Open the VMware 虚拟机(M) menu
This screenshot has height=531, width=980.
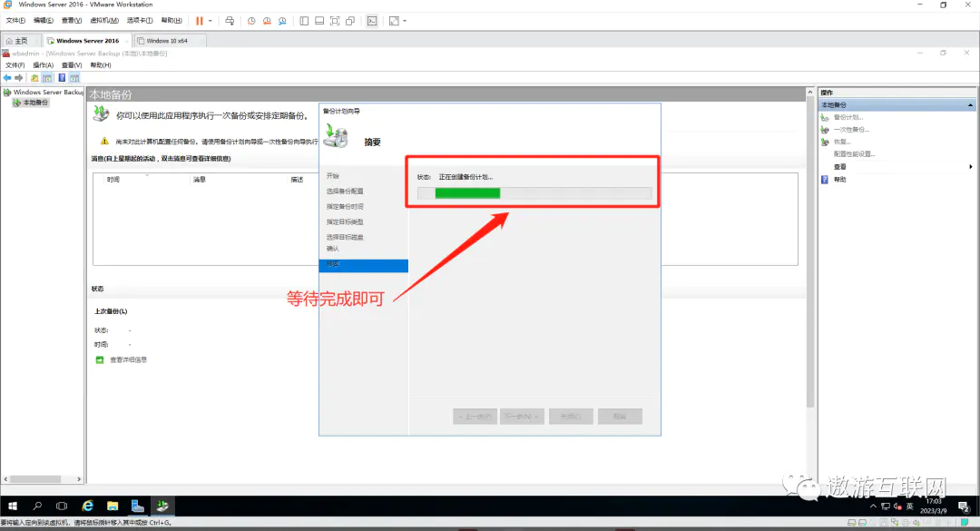click(103, 21)
